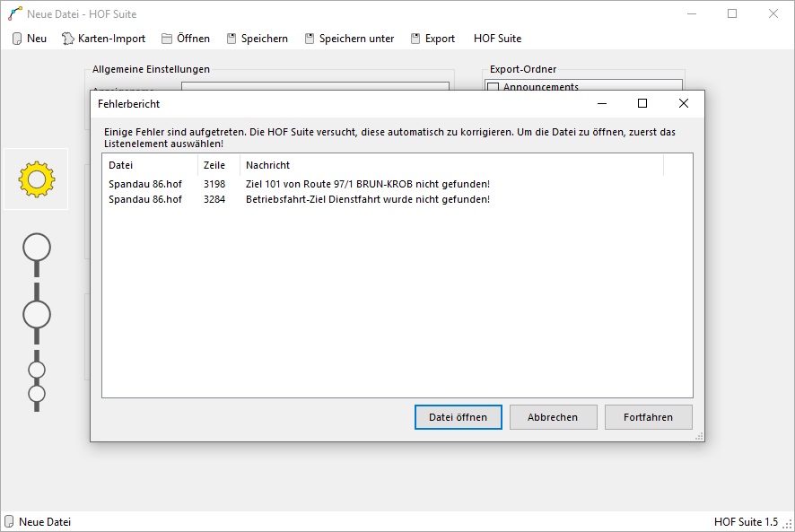Screen dimensions: 795x532
Task: Sort list by Zeile column header
Action: (218, 165)
